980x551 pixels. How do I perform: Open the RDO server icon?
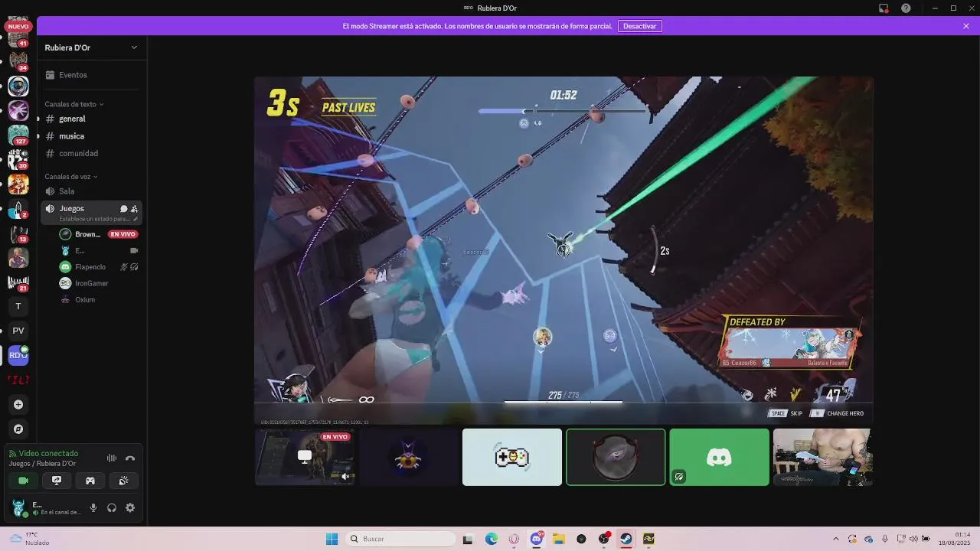[x=18, y=355]
